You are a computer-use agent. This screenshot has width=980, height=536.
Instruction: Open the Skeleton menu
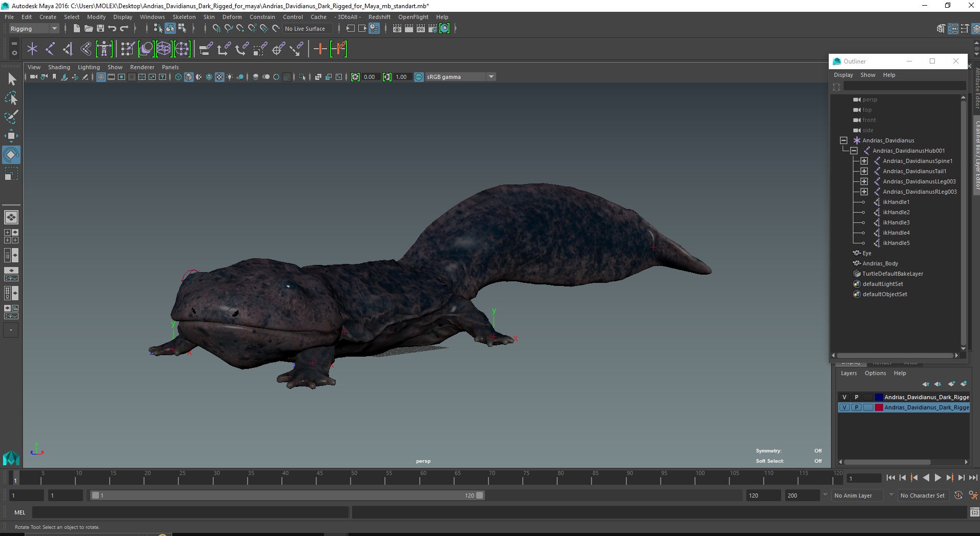click(x=184, y=17)
